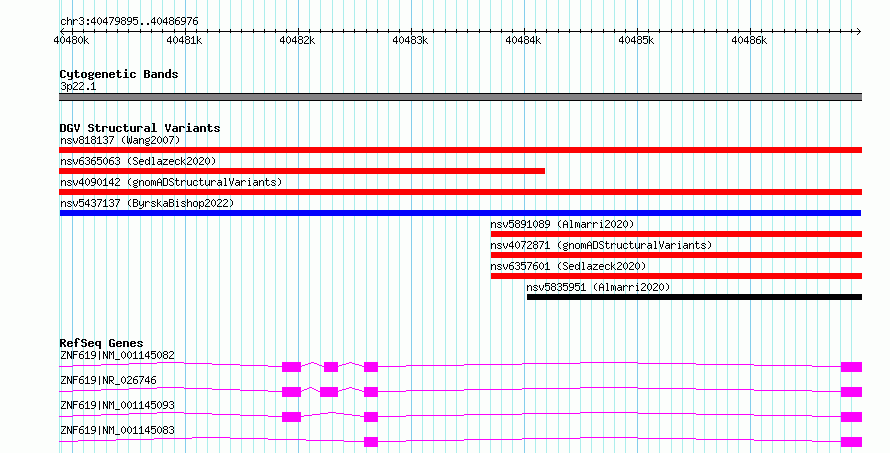Open nsv4072871 (gnomADStructuralVariants) label
The width and height of the screenshot is (890, 453).
(x=601, y=245)
